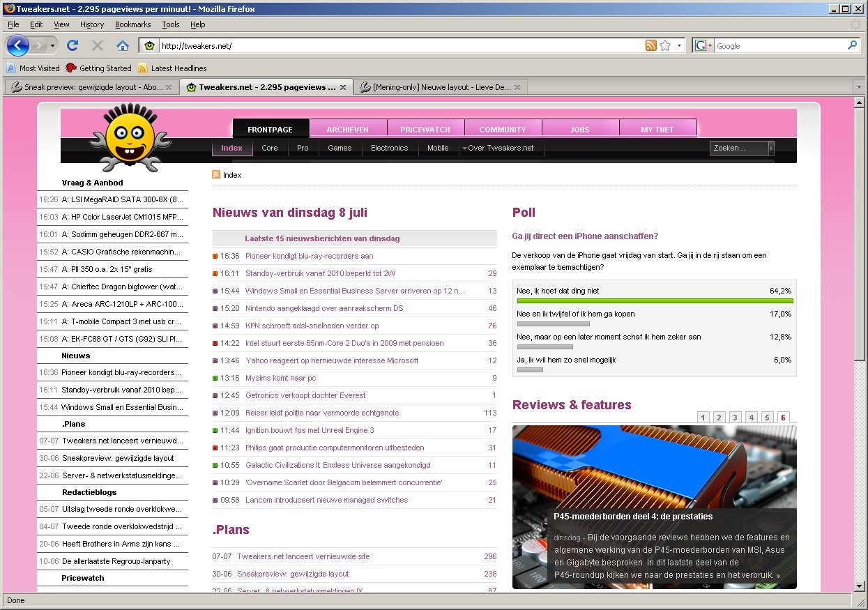Screen dimensions: 868x610
Task: Open the Pro subsection
Action: pyautogui.click(x=303, y=148)
